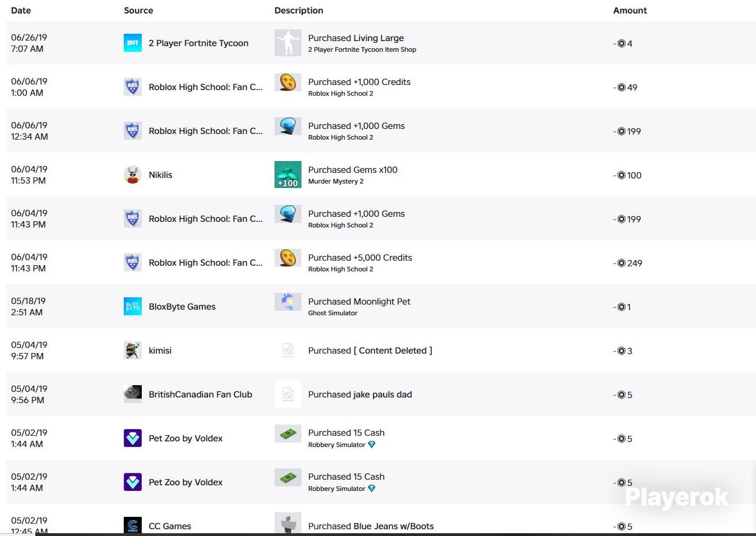This screenshot has height=536, width=756.
Task: Click the Description column header
Action: (x=299, y=10)
